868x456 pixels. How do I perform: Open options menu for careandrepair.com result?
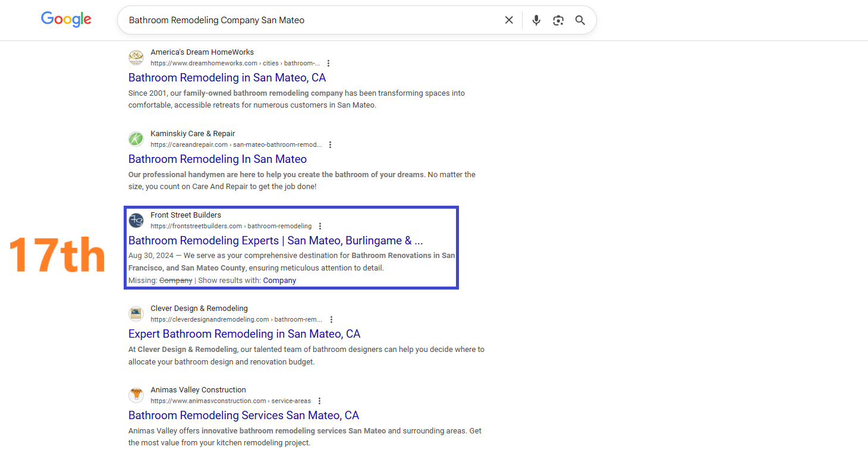click(x=330, y=144)
